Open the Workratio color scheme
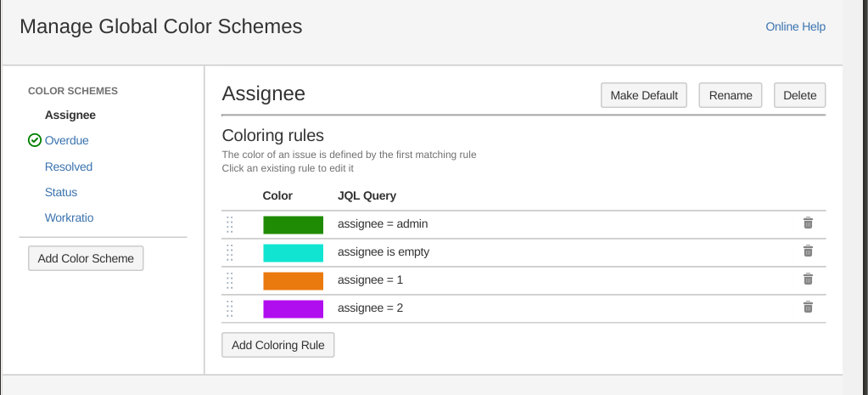Screen dimensions: 868x395 [x=70, y=218]
